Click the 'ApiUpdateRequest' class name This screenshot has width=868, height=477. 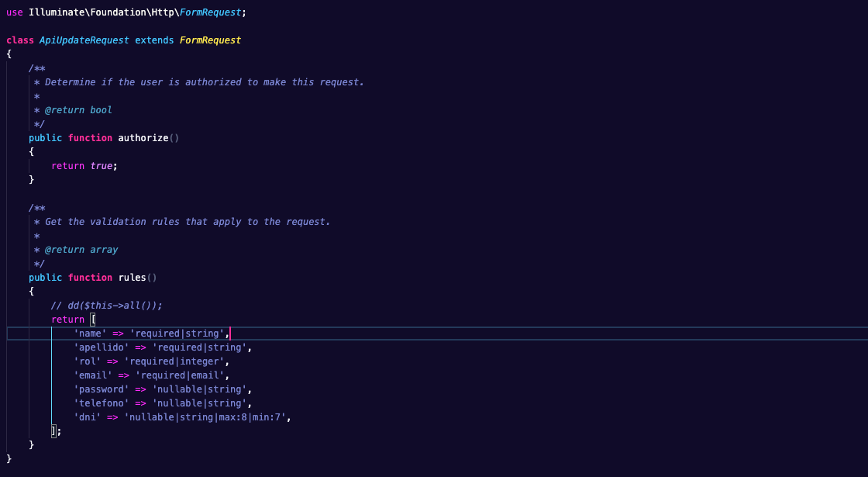click(x=84, y=40)
